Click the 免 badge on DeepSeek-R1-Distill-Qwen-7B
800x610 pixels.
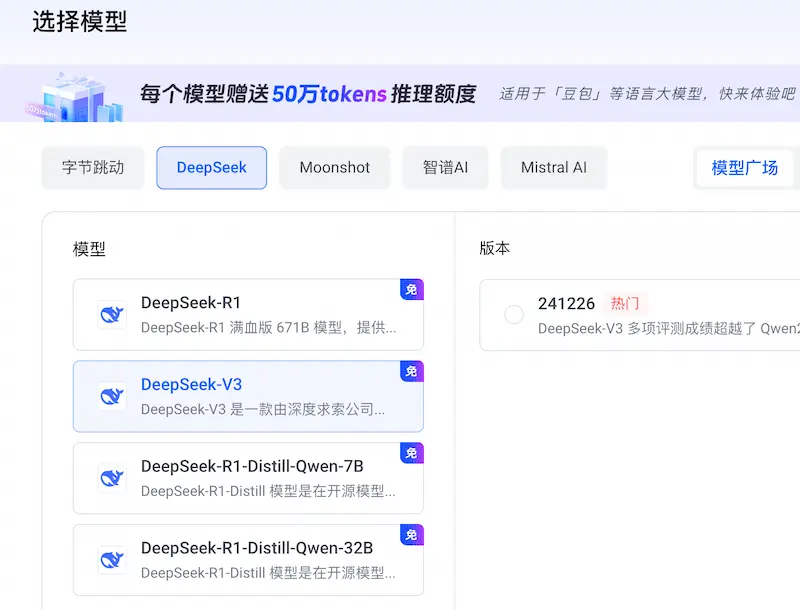coord(411,453)
